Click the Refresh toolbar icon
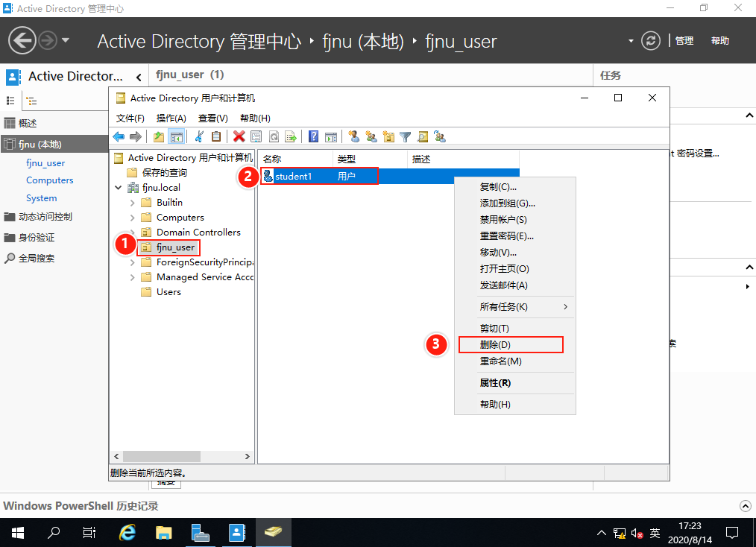The width and height of the screenshot is (756, 547). coord(274,137)
